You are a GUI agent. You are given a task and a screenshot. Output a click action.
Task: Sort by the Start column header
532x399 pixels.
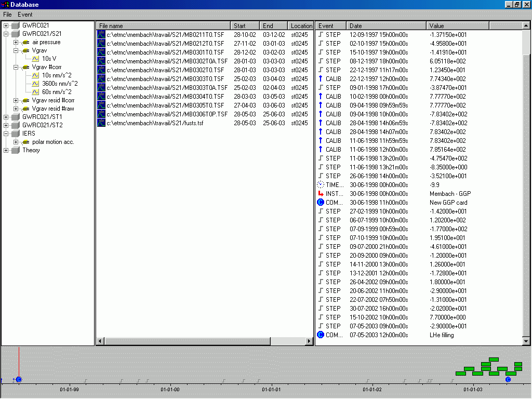point(245,25)
